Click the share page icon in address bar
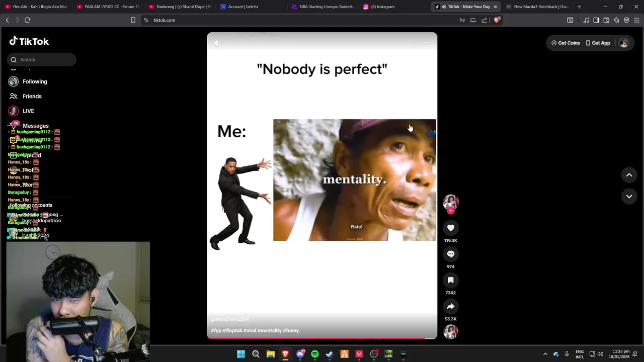 [484, 20]
